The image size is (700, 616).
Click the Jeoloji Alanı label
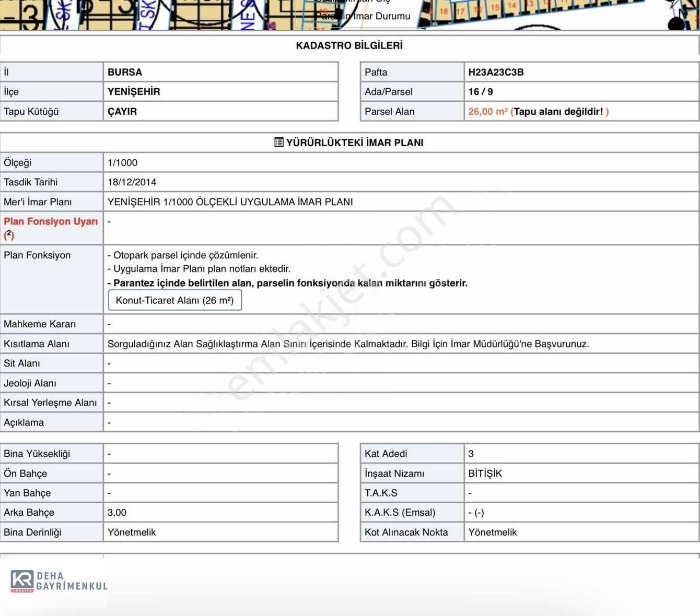coord(30,383)
